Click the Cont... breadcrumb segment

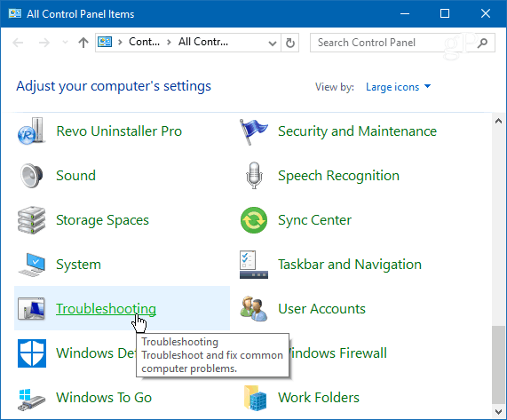(144, 42)
